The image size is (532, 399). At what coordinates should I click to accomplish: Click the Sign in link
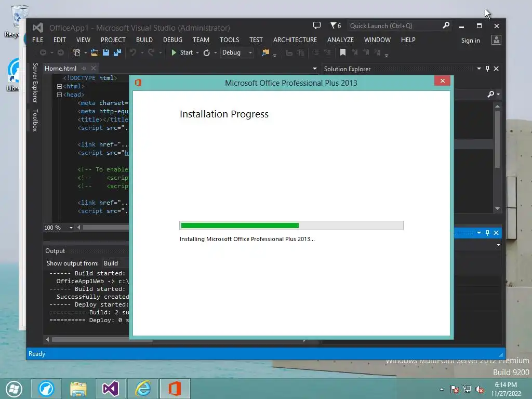click(x=470, y=41)
